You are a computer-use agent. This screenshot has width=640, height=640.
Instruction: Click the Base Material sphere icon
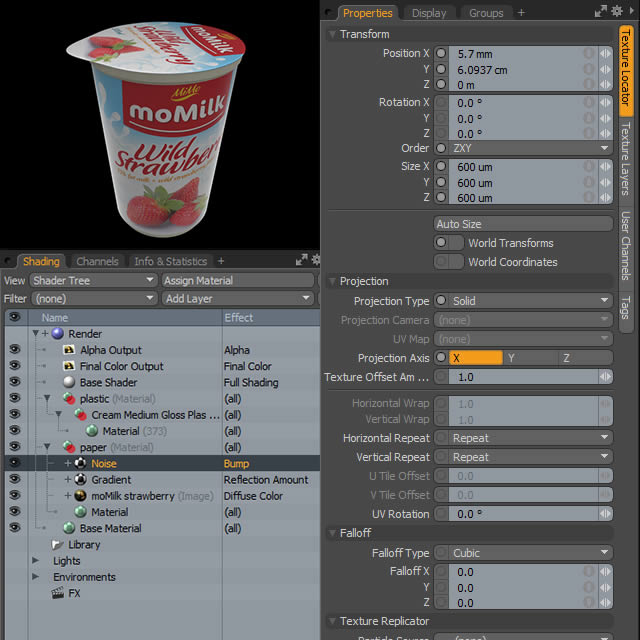[x=69, y=528]
